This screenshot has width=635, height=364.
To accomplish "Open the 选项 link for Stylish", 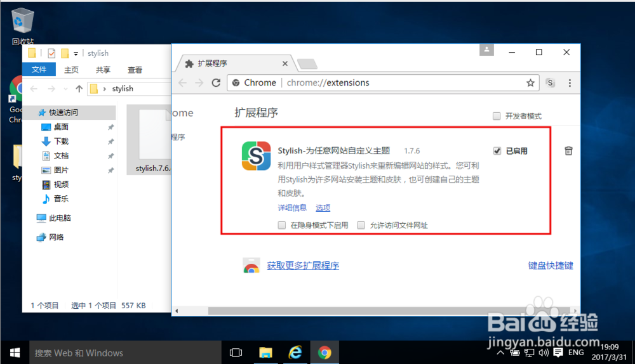I will click(323, 208).
